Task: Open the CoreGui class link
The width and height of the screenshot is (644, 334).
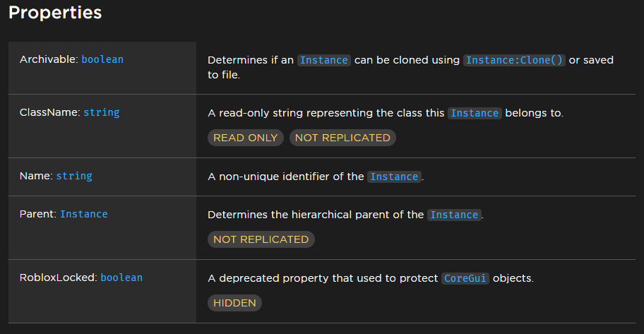Action: tap(465, 278)
